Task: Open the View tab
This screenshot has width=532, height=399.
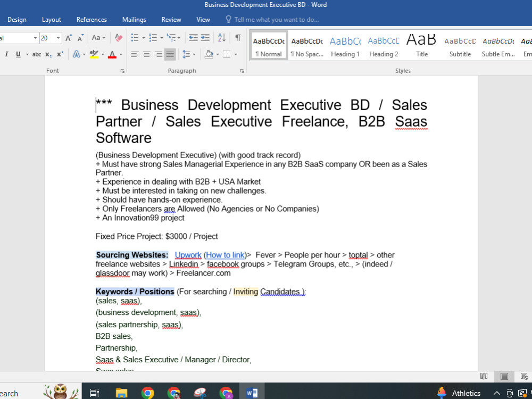Action: tap(203, 20)
